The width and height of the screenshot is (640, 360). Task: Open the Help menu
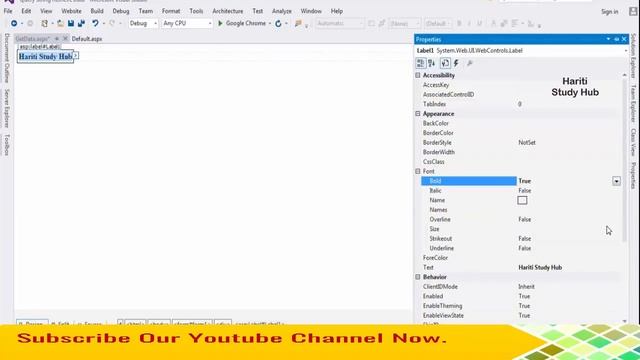pos(337,11)
